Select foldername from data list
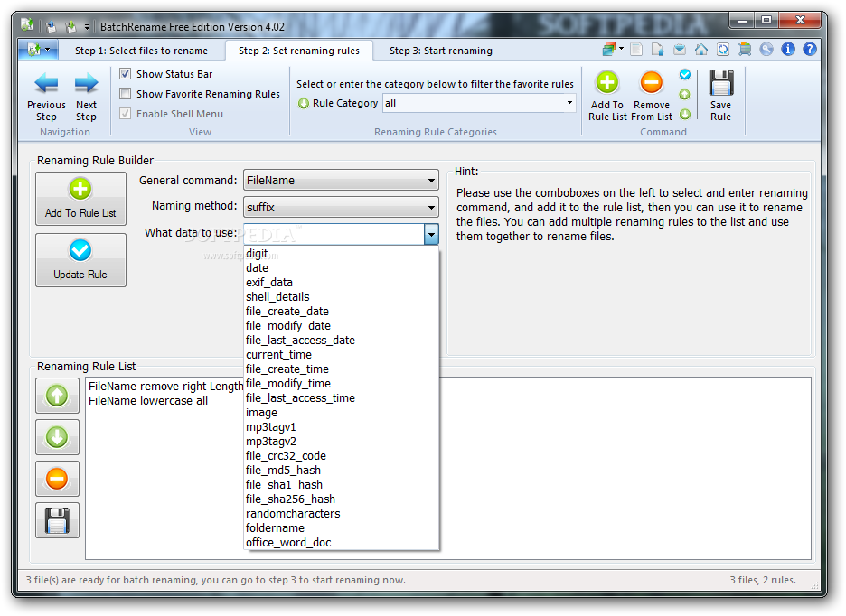This screenshot has width=846, height=616. coord(342,528)
